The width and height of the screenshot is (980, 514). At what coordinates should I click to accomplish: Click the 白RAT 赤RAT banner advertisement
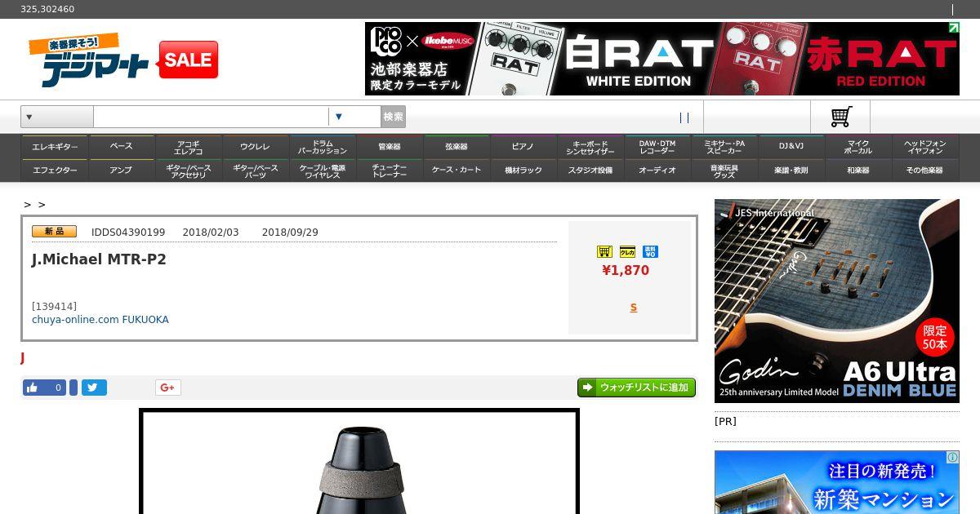tap(662, 59)
